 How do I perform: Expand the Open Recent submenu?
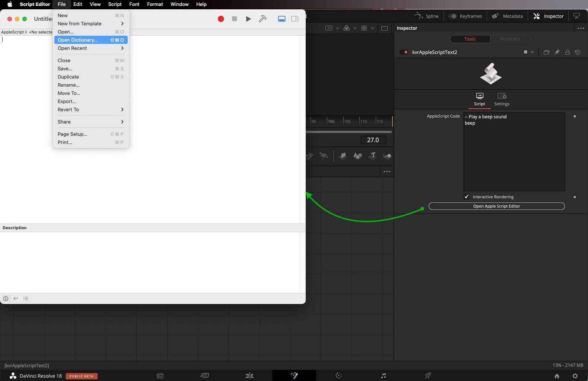point(91,48)
